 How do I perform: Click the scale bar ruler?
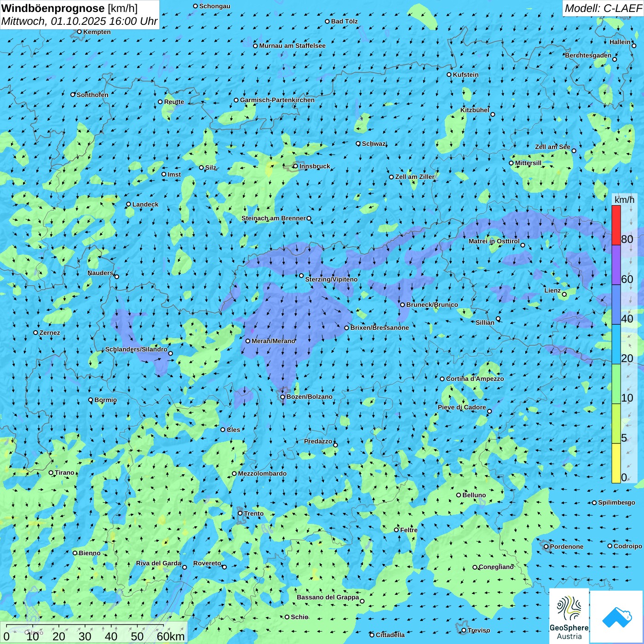tap(85, 627)
